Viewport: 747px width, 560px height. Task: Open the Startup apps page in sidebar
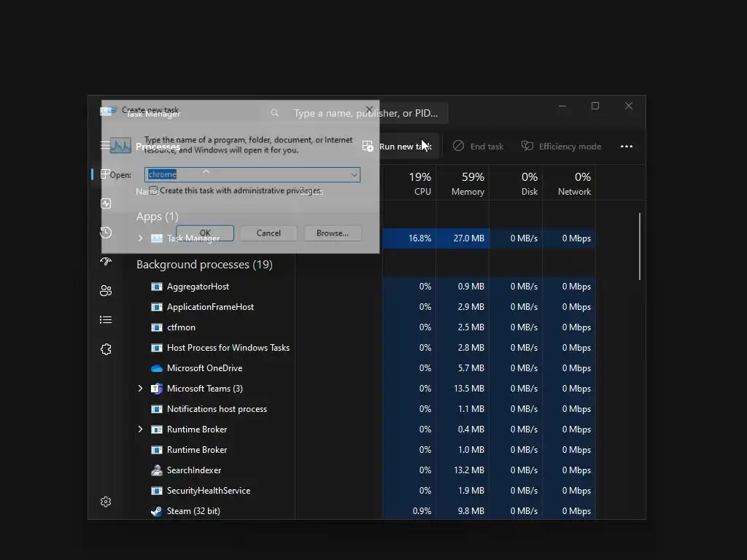tap(106, 262)
